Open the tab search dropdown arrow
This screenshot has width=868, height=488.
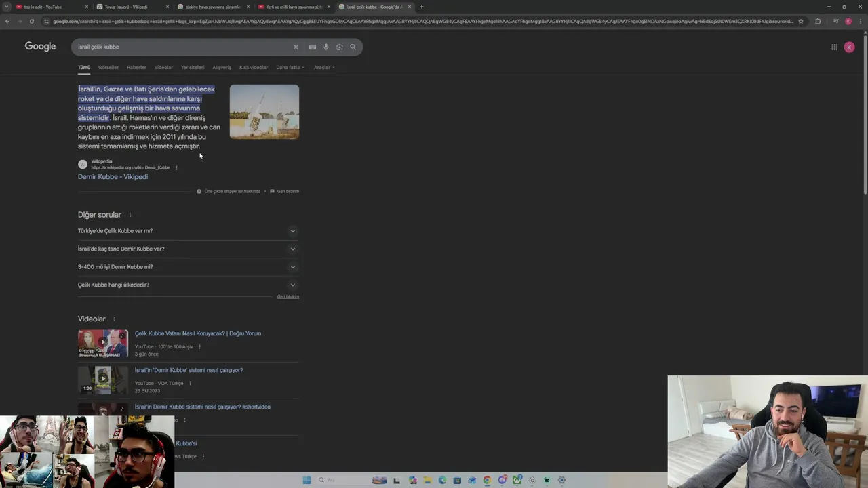click(x=7, y=7)
